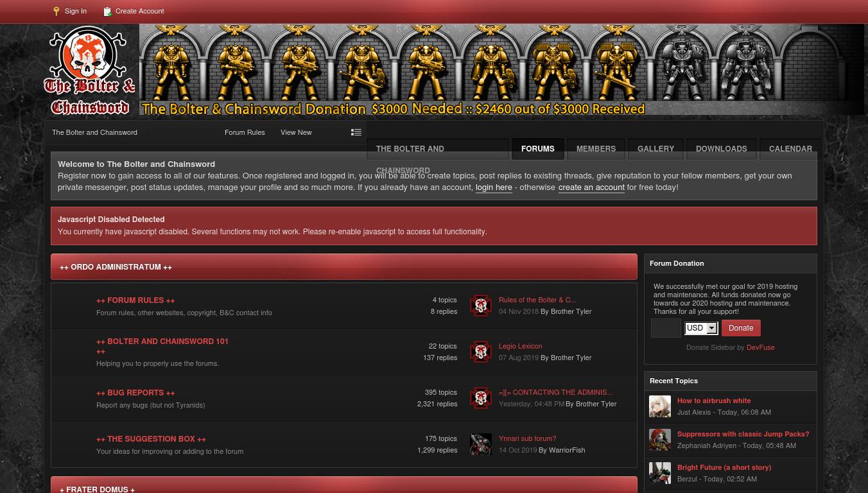Switch to the Forums tab
Image resolution: width=868 pixels, height=493 pixels.
(538, 149)
